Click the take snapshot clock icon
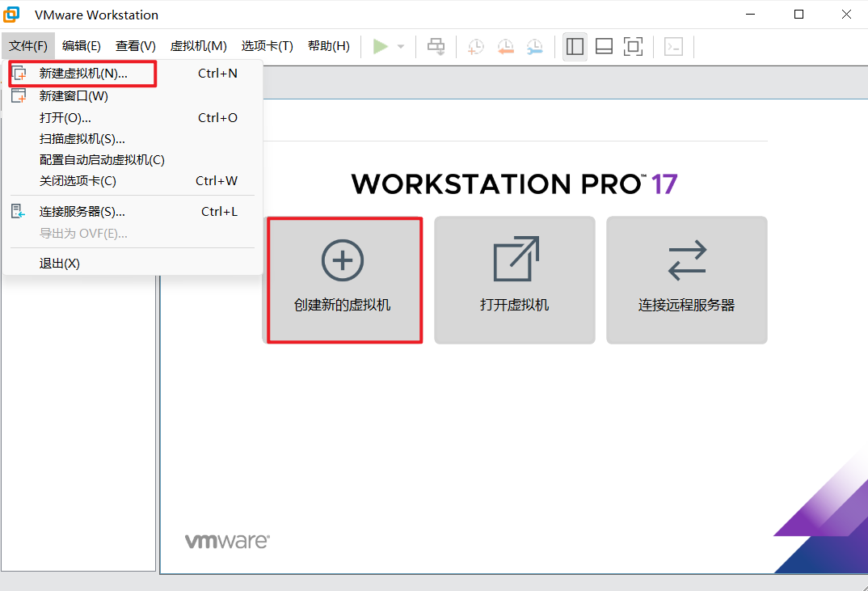 click(476, 47)
